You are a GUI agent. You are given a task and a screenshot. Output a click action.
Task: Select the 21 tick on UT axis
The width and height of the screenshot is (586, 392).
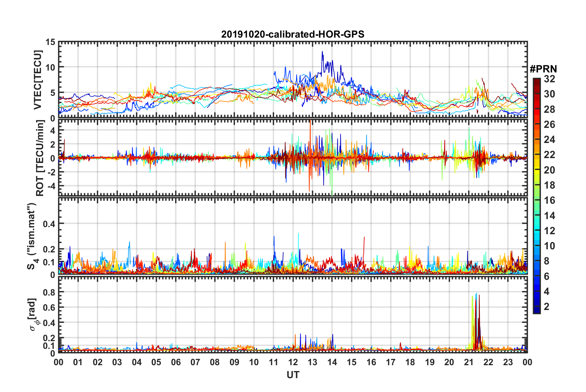point(469,362)
